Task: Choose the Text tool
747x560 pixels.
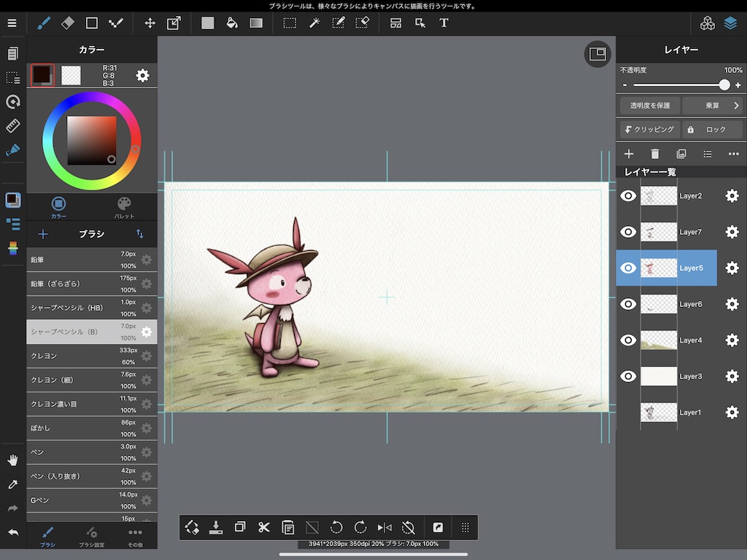Action: (444, 23)
